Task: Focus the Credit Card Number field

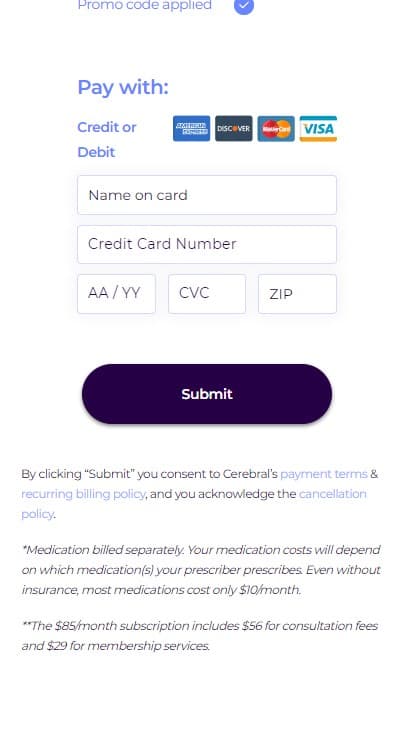Action: [x=207, y=244]
